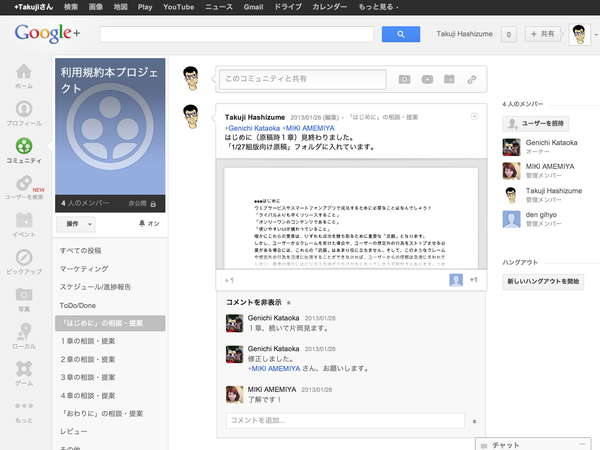Image resolution: width=600 pixels, height=450 pixels.
Task: Click the +1 button below the post
Action: (229, 280)
